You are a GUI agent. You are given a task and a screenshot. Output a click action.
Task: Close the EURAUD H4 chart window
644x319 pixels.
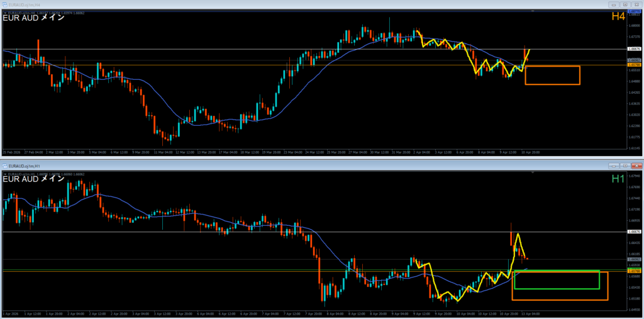click(635, 4)
